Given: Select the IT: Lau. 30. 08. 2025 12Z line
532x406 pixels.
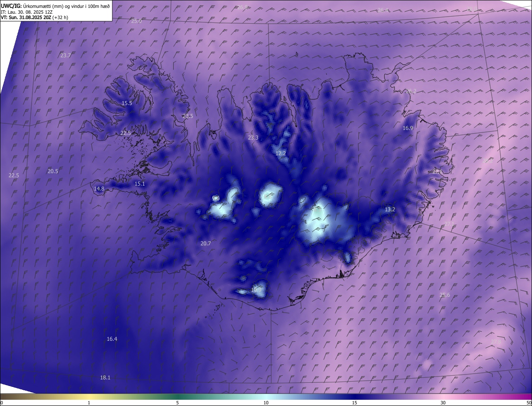Looking at the screenshot, I should (27, 12).
